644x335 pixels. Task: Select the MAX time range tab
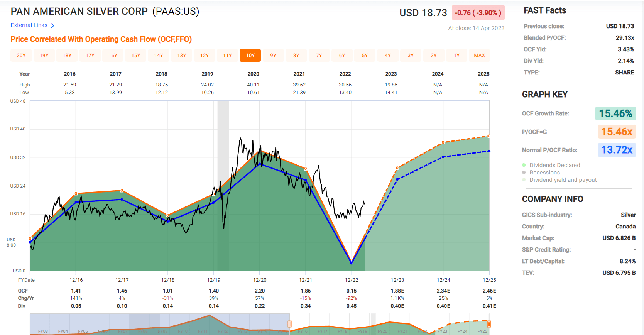coord(480,56)
